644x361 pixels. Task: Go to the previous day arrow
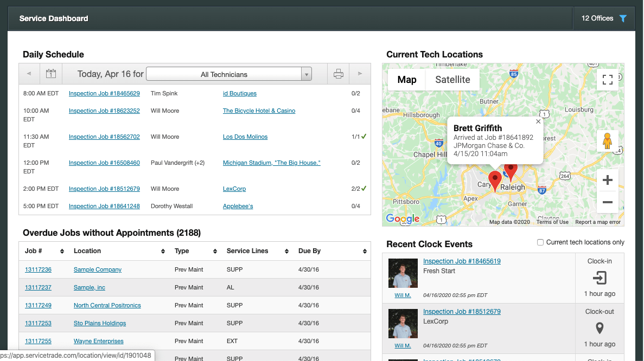click(29, 74)
